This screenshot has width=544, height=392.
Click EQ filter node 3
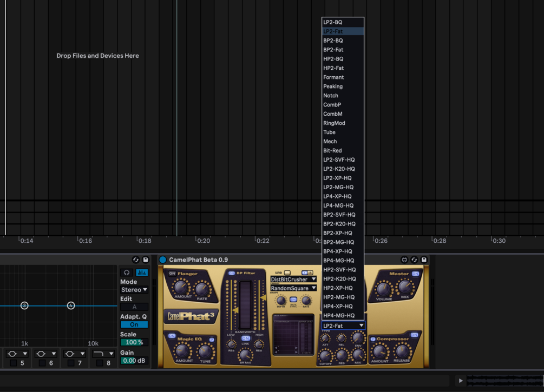pyautogui.click(x=24, y=305)
